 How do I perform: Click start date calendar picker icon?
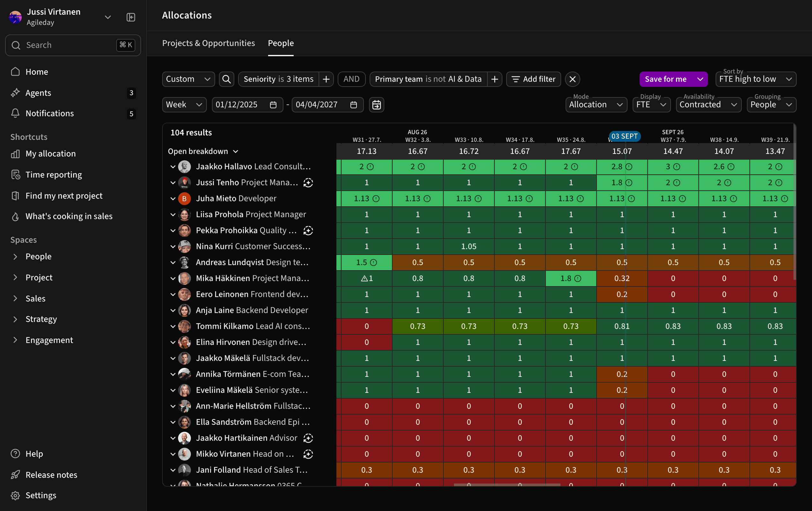click(x=273, y=105)
